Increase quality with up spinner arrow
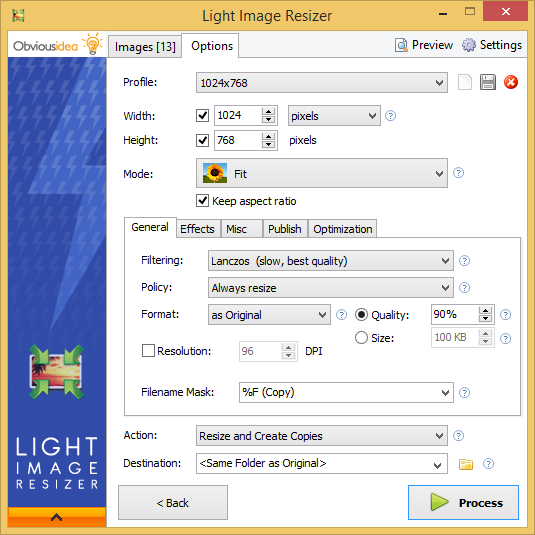Image resolution: width=535 pixels, height=535 pixels. tap(485, 310)
